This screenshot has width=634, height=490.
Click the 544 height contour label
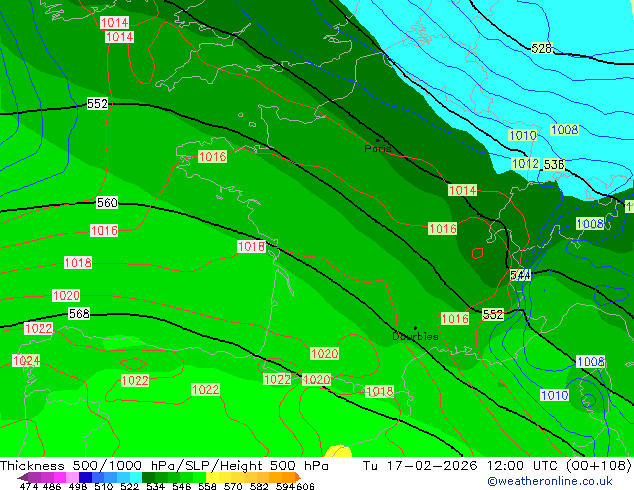pyautogui.click(x=520, y=275)
